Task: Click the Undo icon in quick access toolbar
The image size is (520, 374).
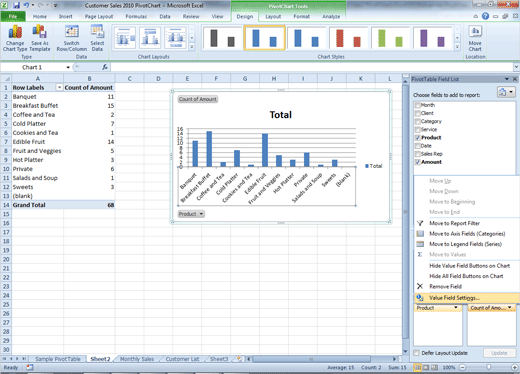Action: 26,5
